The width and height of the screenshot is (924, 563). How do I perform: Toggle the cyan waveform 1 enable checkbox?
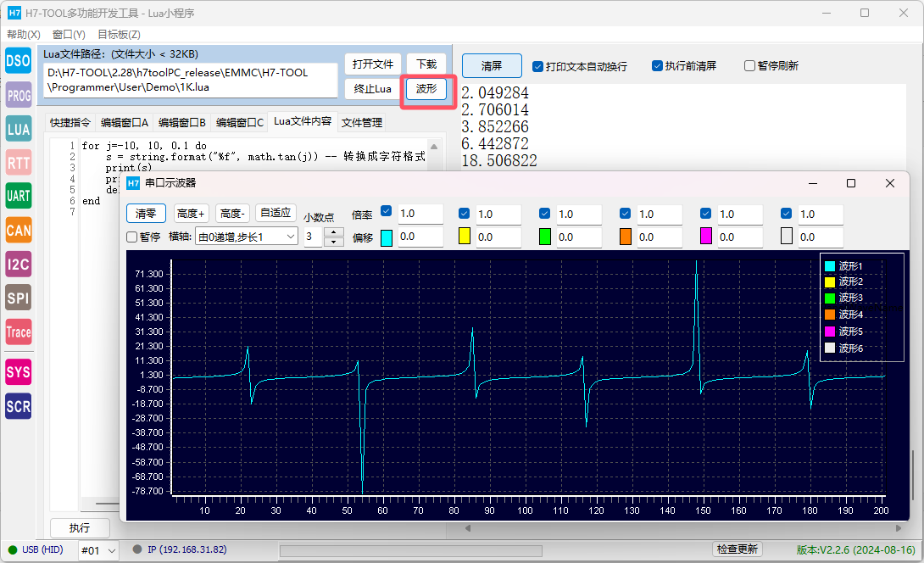click(387, 211)
